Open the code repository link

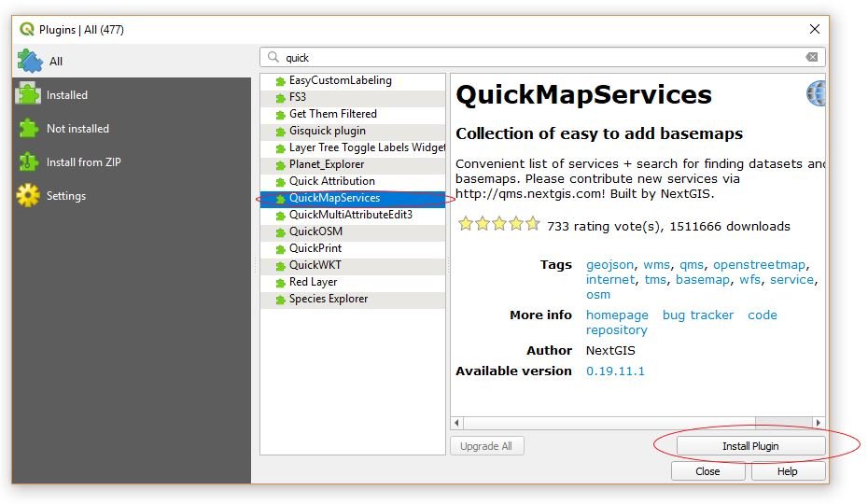coord(681,322)
